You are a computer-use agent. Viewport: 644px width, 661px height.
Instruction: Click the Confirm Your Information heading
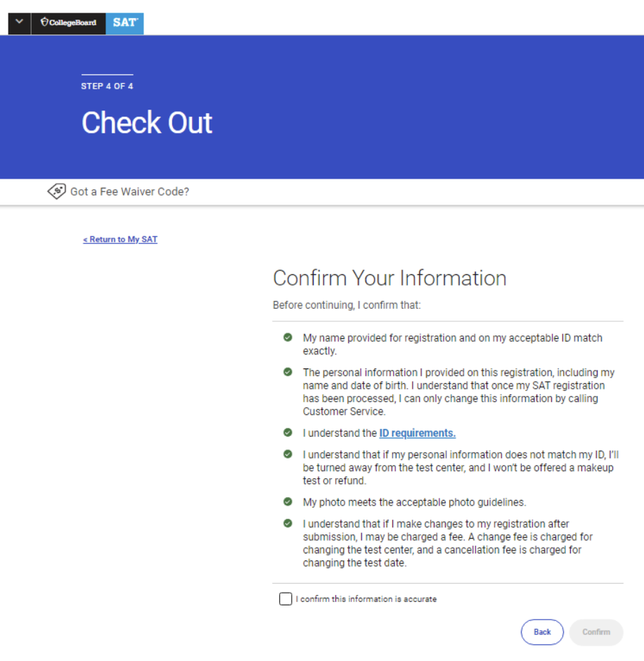[x=389, y=278]
